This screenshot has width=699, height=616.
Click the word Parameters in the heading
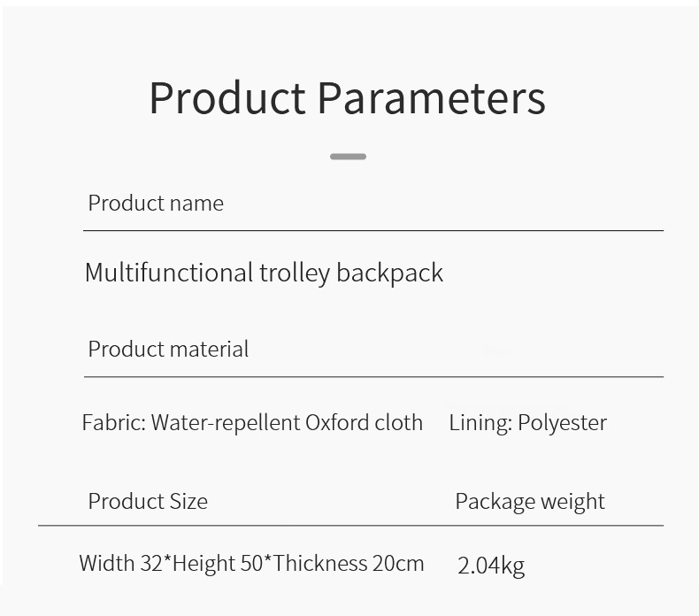431,97
